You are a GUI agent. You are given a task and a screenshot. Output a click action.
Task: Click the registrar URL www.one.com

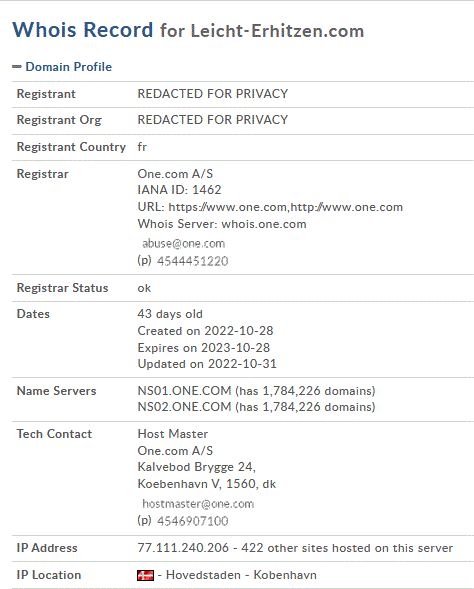tap(285, 207)
